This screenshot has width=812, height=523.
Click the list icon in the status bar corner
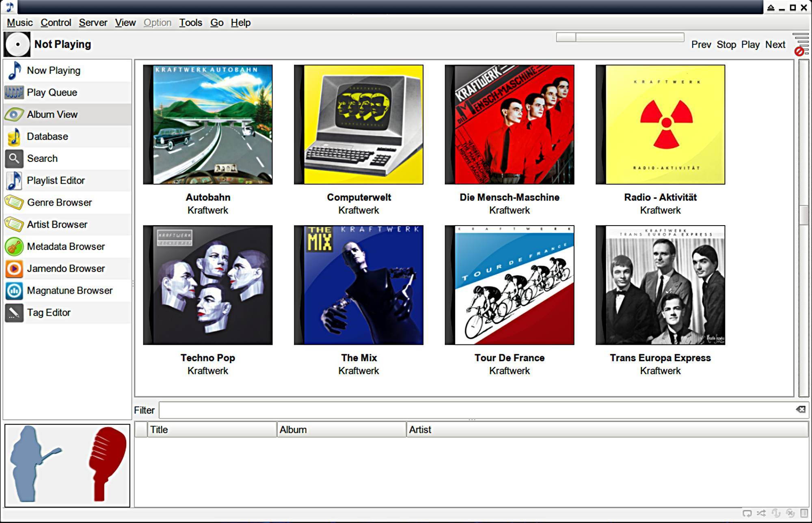804,514
